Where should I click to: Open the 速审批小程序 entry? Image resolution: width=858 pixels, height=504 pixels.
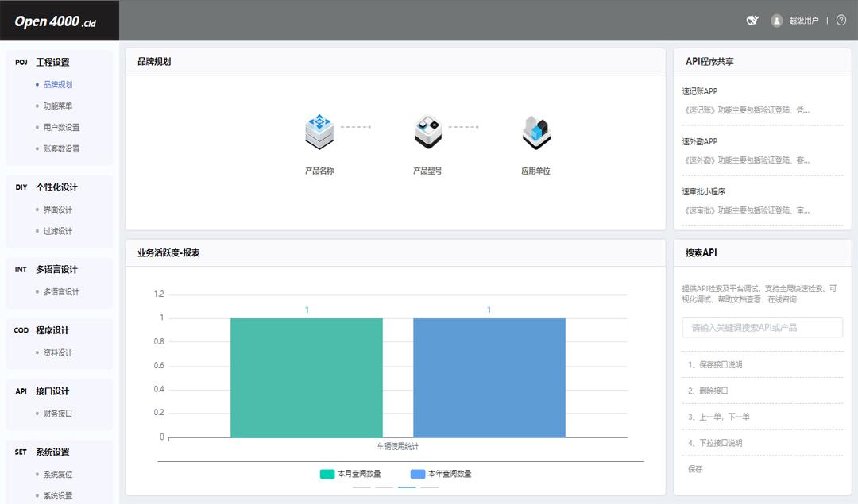704,192
